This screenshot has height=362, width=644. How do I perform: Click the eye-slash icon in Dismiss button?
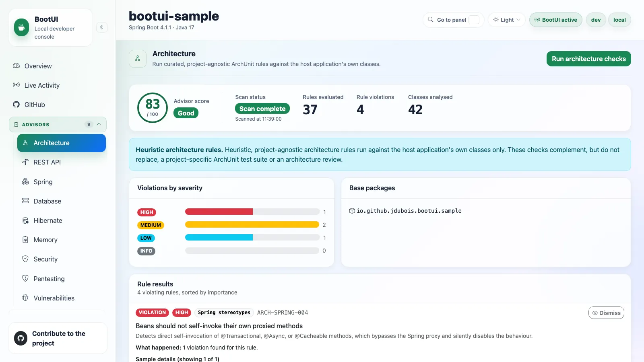coord(595,313)
